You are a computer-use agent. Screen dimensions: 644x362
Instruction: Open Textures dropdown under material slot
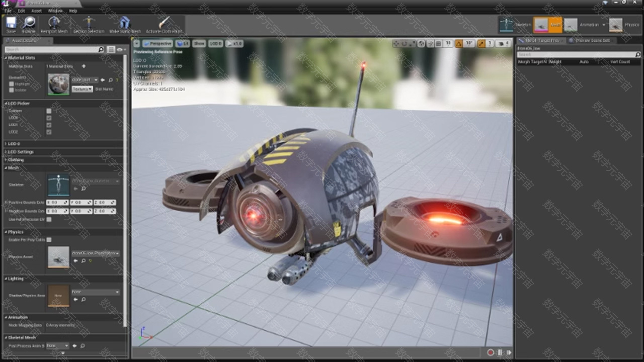(x=82, y=89)
